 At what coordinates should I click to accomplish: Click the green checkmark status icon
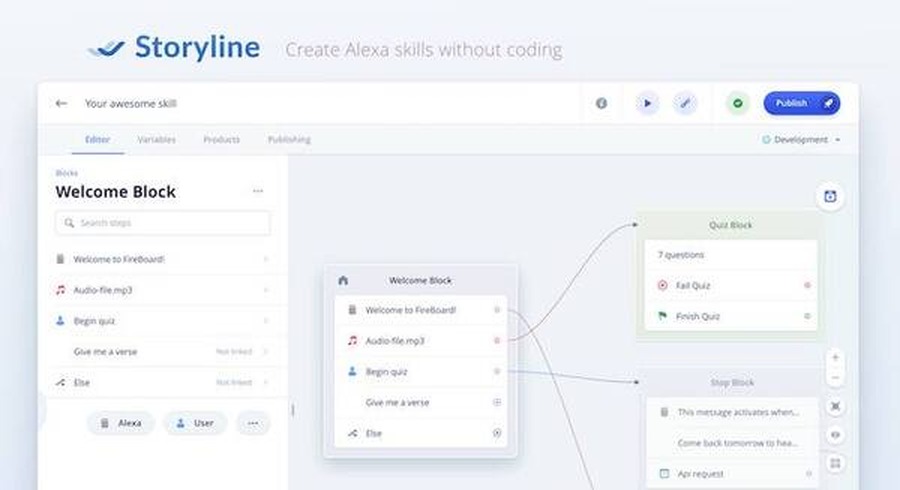point(738,103)
